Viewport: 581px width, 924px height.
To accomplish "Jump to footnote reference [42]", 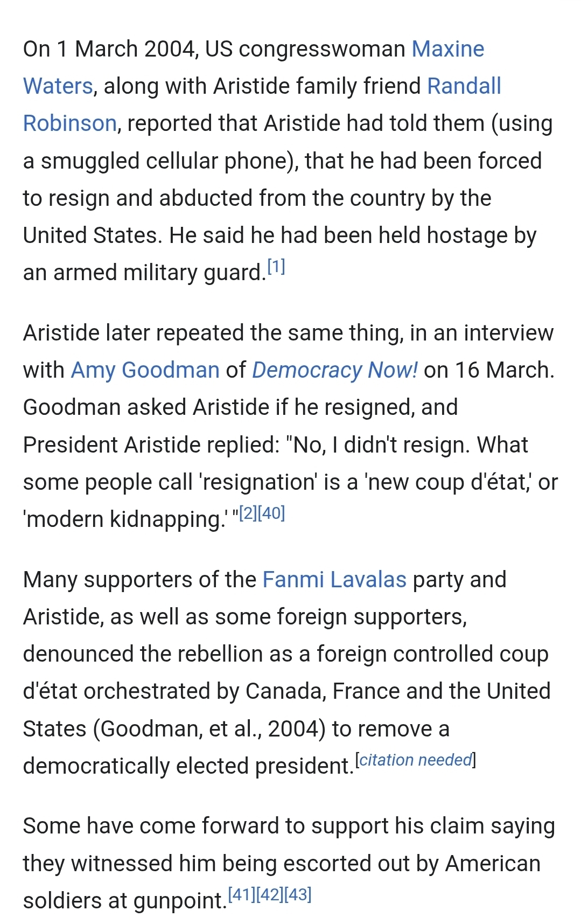I will pyautogui.click(x=270, y=895).
